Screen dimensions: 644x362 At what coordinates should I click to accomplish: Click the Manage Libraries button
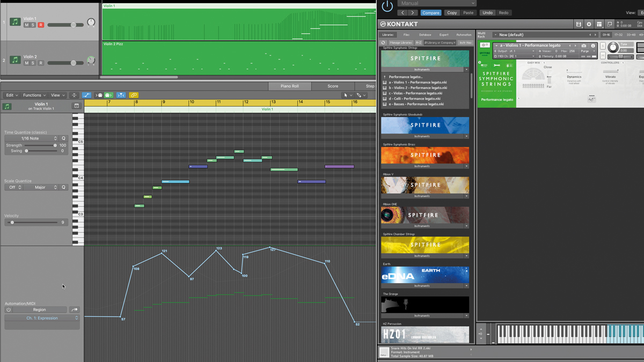[401, 42]
